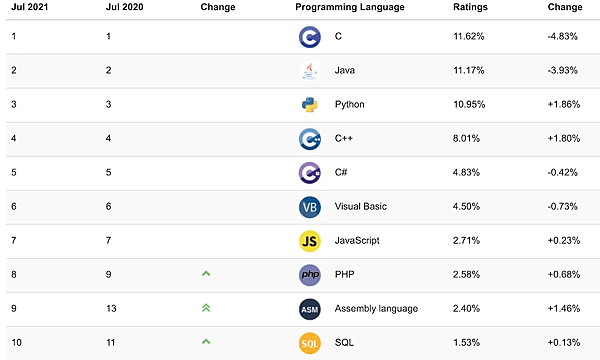Select the Assembly language name text
The image size is (600, 360).
coord(376,309)
